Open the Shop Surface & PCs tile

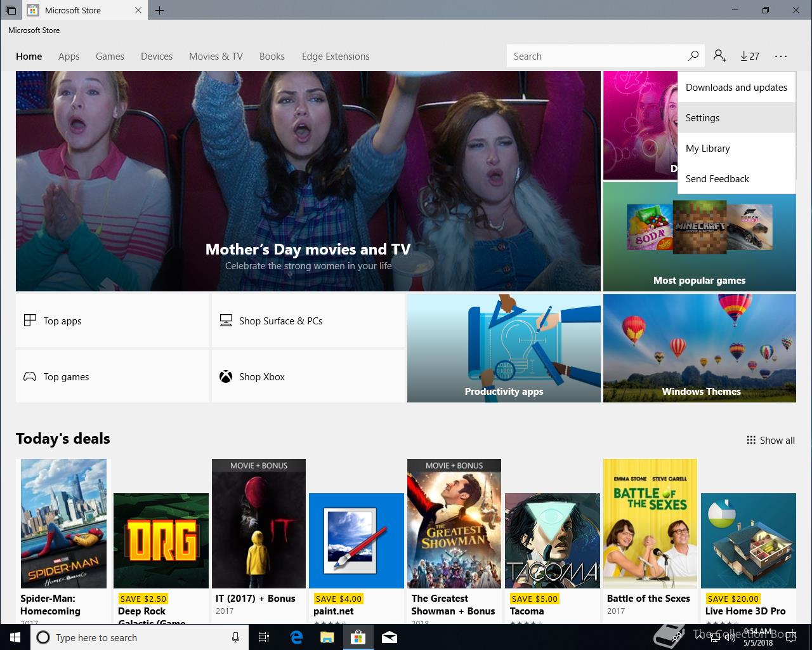pos(308,321)
